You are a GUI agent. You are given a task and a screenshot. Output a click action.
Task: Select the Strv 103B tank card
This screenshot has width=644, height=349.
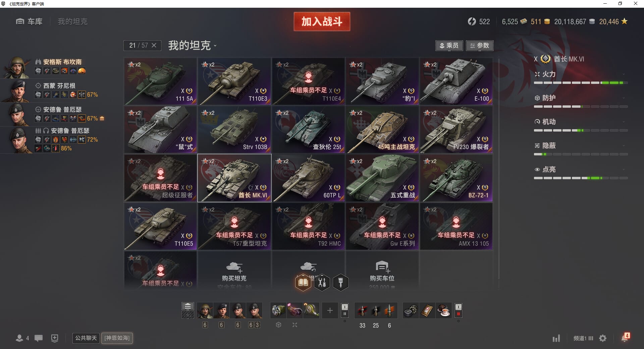234,130
